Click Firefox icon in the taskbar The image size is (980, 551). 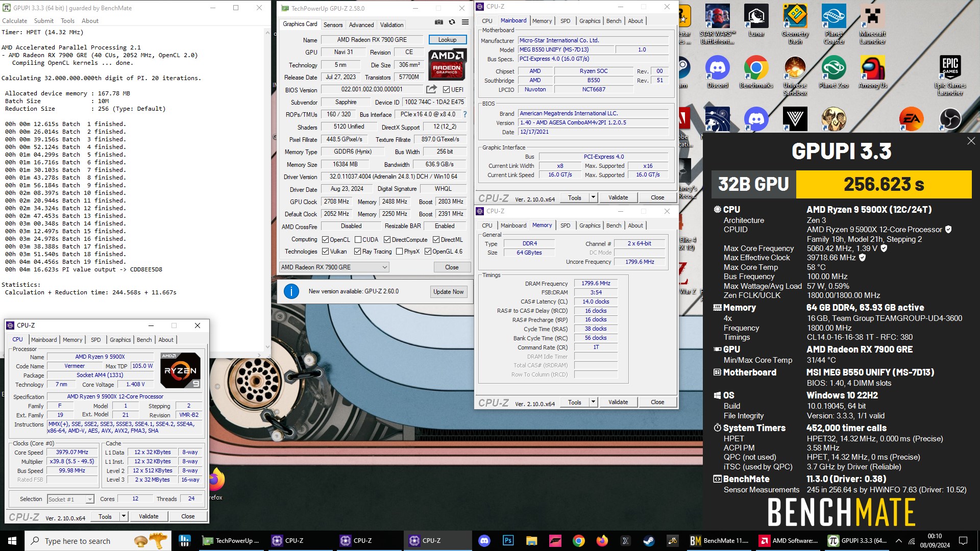pyautogui.click(x=602, y=541)
